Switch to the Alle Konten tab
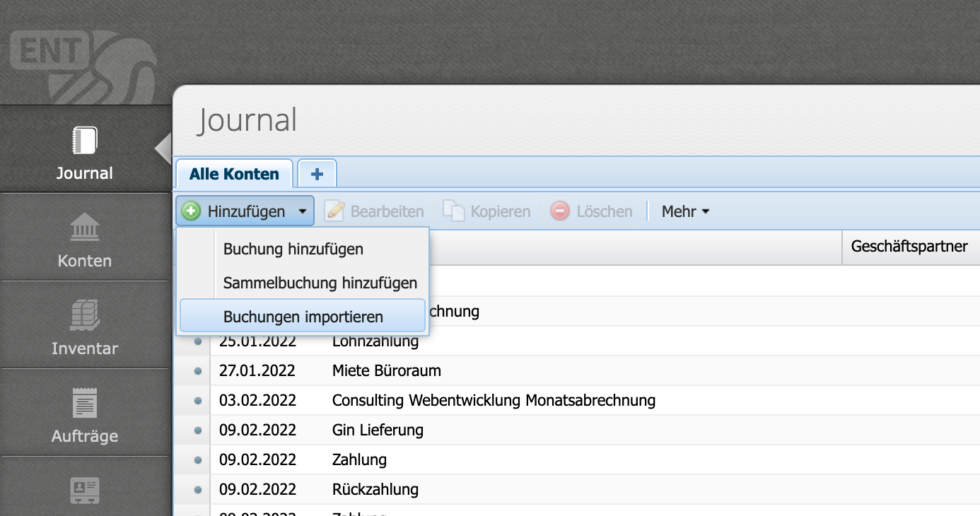This screenshot has height=516, width=980. point(233,173)
